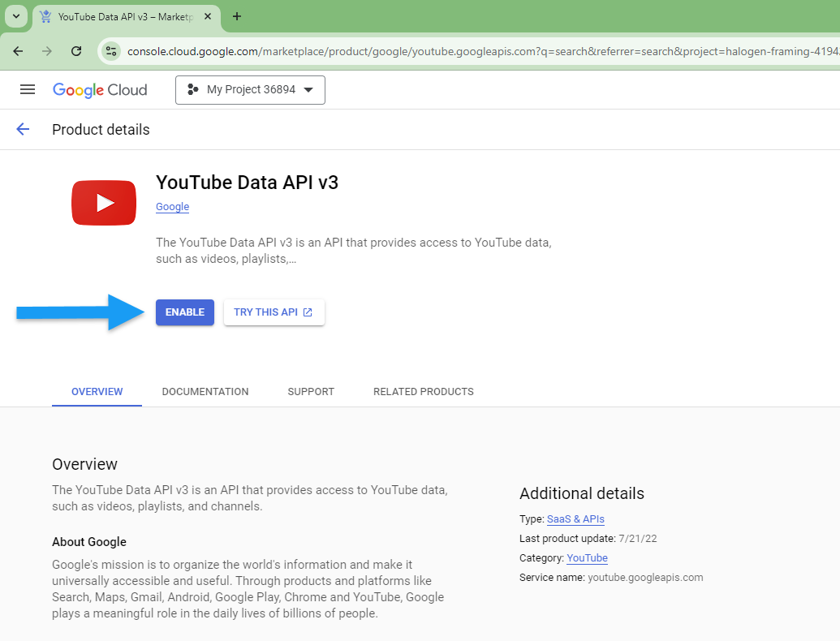Switch to the SUPPORT tab
Image resolution: width=840 pixels, height=641 pixels.
point(311,391)
